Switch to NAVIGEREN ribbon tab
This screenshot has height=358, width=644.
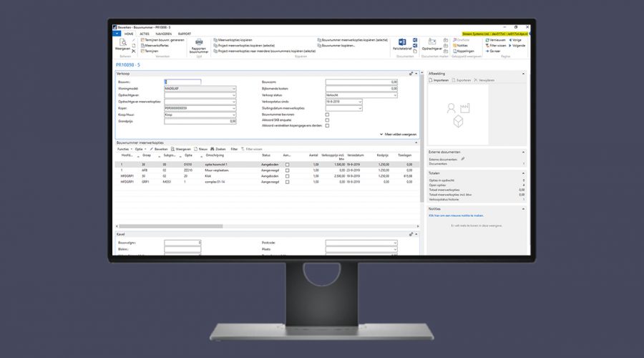tap(163, 34)
